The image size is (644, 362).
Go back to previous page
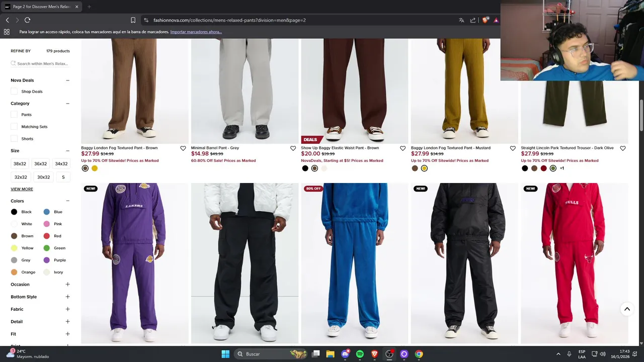coord(7,20)
